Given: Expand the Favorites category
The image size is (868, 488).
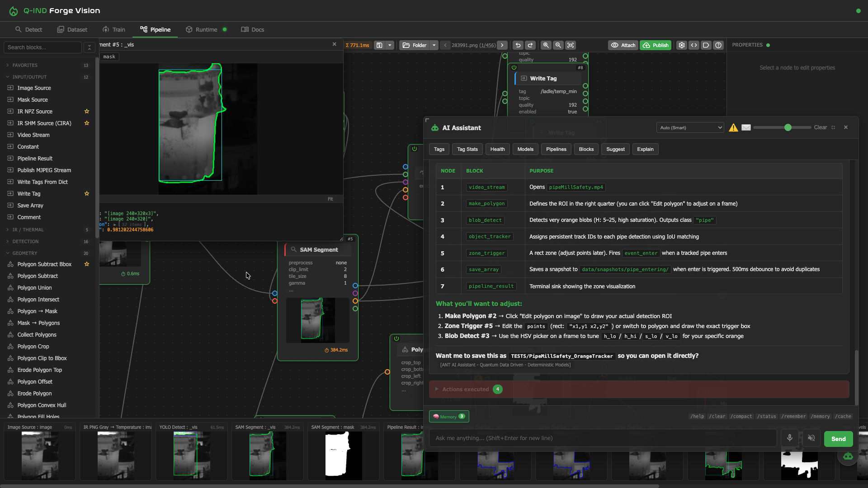Looking at the screenshot, I should click(47, 66).
